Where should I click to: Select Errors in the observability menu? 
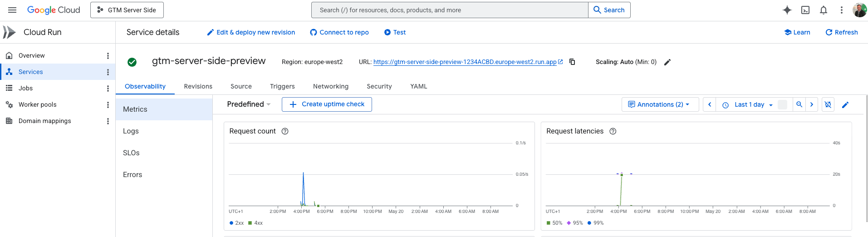tap(164, 175)
